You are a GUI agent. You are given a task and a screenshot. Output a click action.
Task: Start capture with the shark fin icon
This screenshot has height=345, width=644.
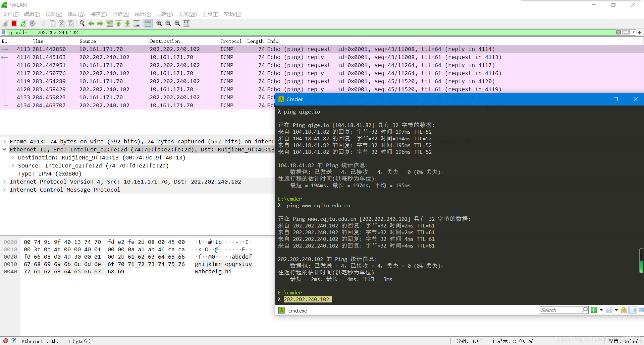click(x=5, y=23)
